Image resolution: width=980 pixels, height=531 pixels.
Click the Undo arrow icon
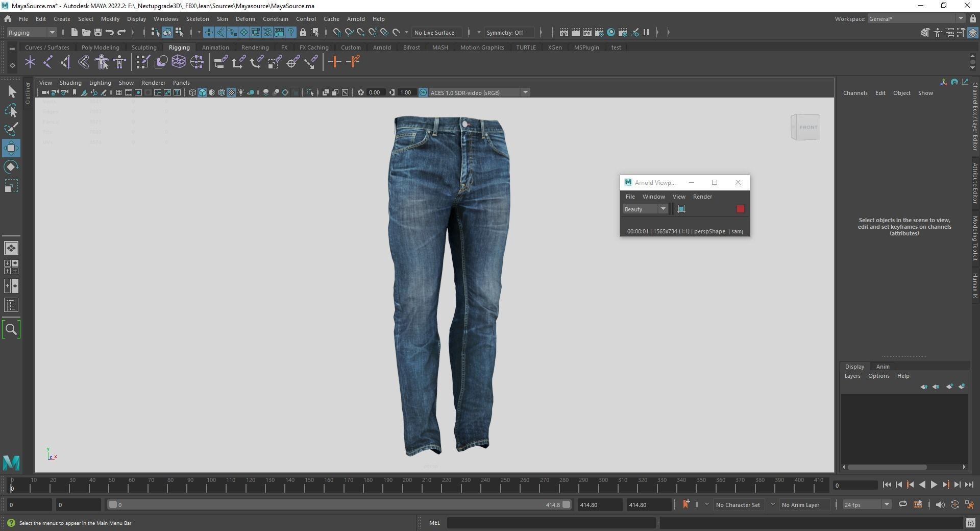[x=109, y=32]
